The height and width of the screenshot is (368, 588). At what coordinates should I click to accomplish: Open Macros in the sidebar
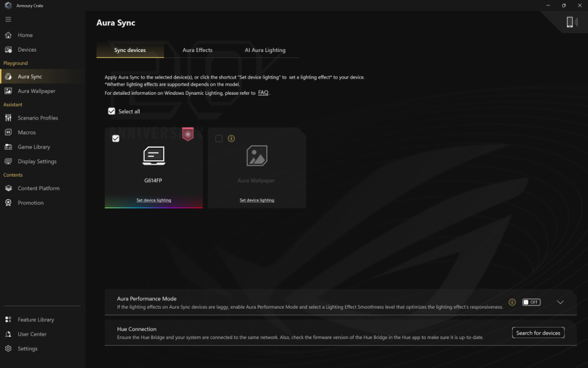coord(26,132)
